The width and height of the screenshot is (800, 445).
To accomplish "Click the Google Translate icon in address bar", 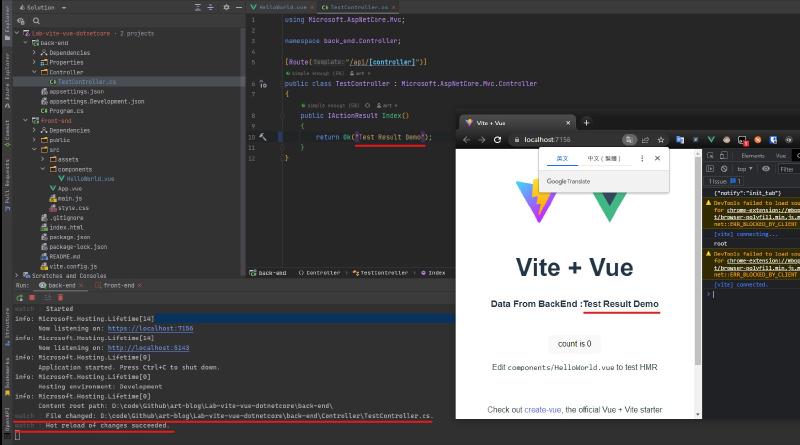I will click(629, 140).
